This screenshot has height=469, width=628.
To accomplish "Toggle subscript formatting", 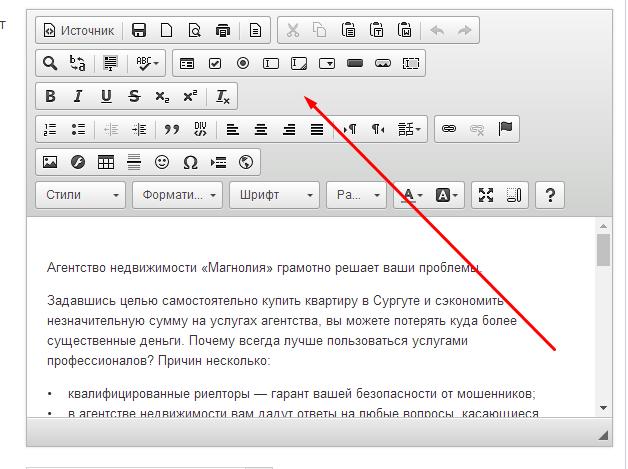I will (162, 97).
